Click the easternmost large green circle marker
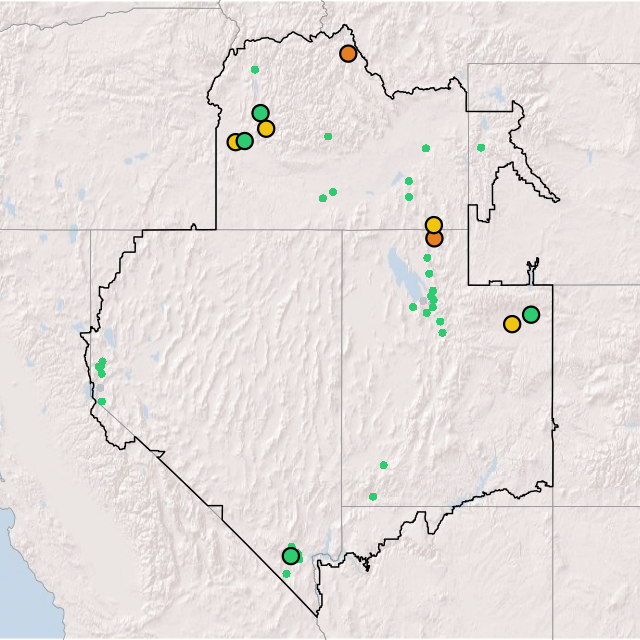 pyautogui.click(x=531, y=314)
